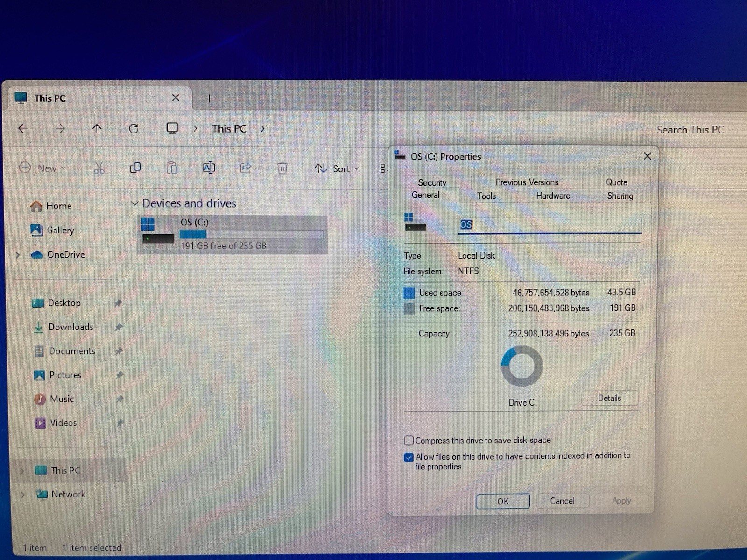Click the Used space blue color box
747x560 pixels.
pos(409,293)
